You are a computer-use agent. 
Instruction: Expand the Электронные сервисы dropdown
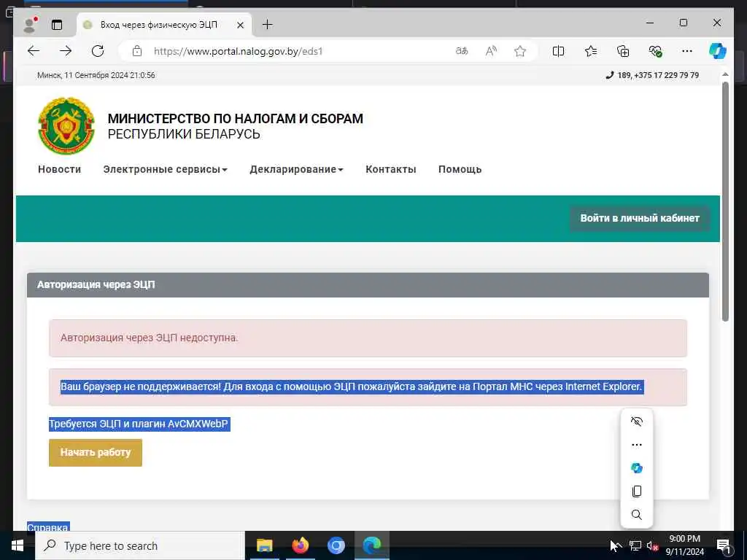[x=166, y=169]
